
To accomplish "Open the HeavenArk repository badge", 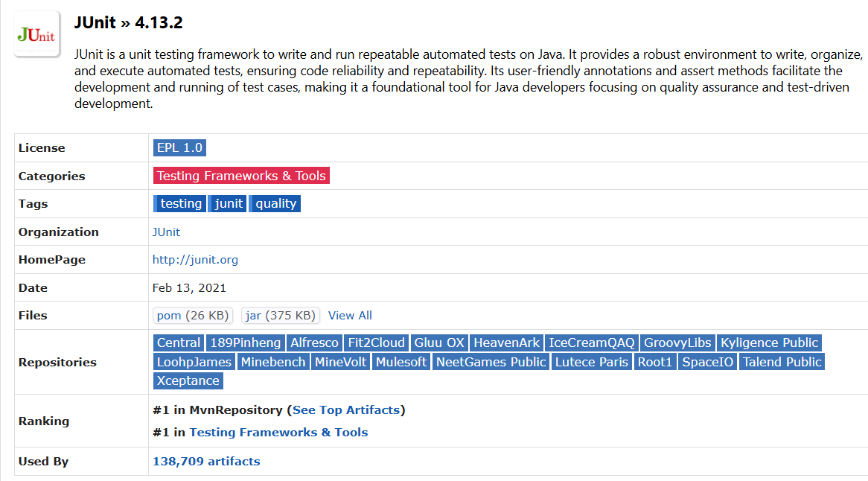I will [506, 343].
